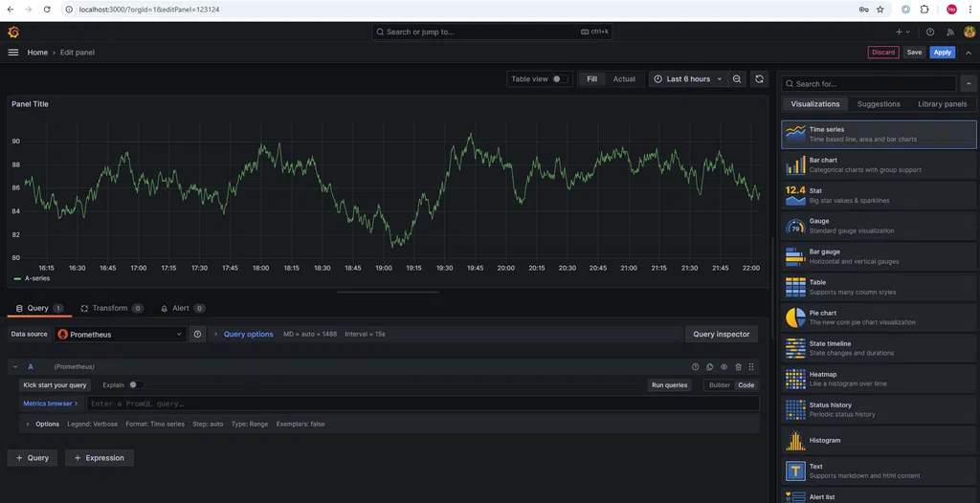Click Kick start your query button
The height and width of the screenshot is (503, 980).
[55, 385]
